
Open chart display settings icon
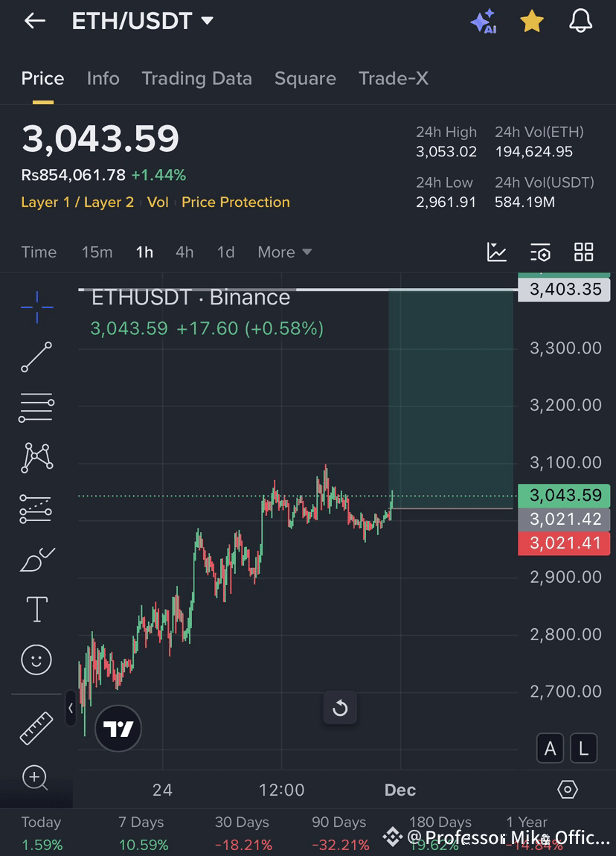(x=540, y=252)
